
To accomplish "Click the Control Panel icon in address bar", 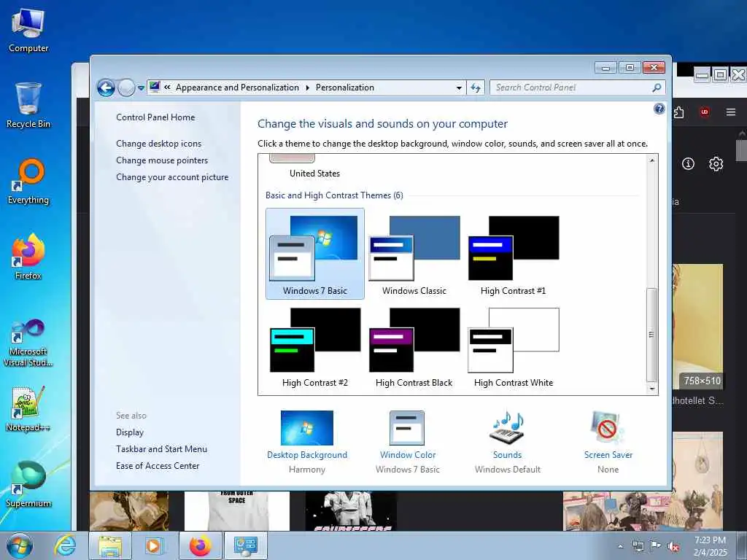I will point(155,87).
